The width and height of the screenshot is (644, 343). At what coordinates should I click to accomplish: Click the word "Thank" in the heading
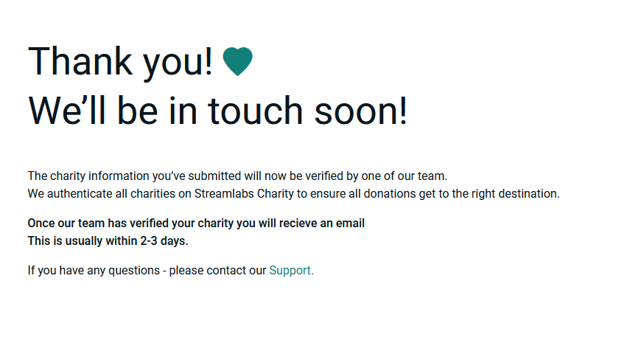click(x=80, y=61)
